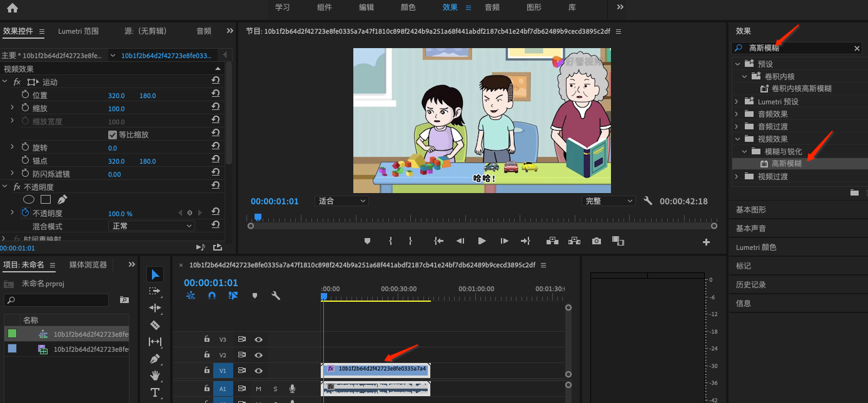868x403 pixels.
Task: Click the Extract button in monitor
Action: pyautogui.click(x=574, y=241)
